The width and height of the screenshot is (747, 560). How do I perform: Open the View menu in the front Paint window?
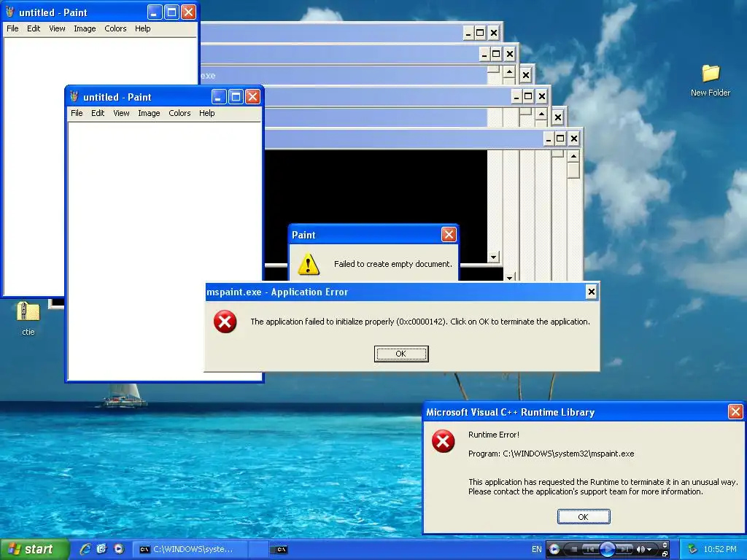coord(121,113)
